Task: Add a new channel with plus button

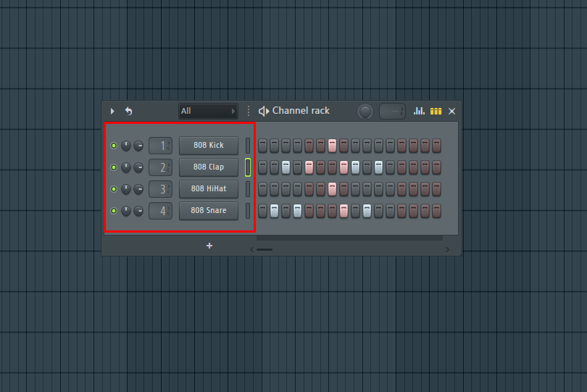Action: pyautogui.click(x=209, y=246)
